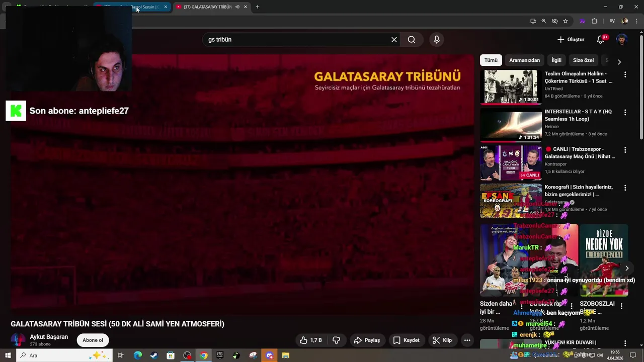Open the YouTube account avatar menu
Image resolution: width=644 pixels, height=362 pixels.
[x=622, y=40]
